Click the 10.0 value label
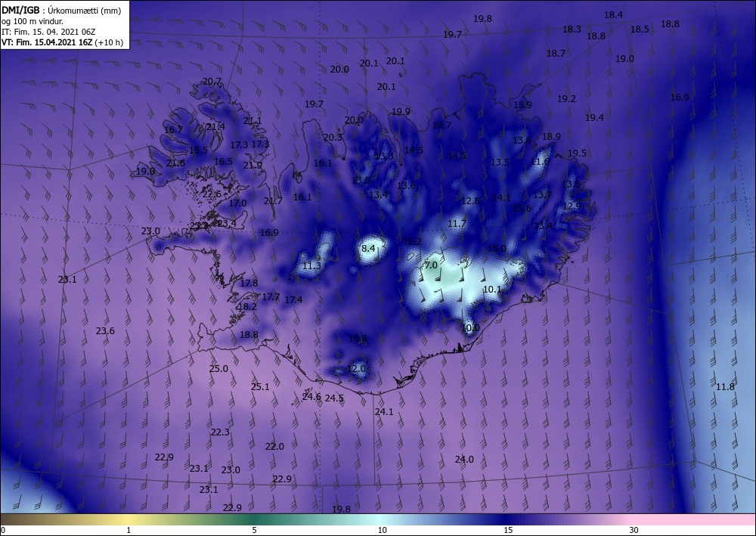This screenshot has width=756, height=536. (x=470, y=328)
